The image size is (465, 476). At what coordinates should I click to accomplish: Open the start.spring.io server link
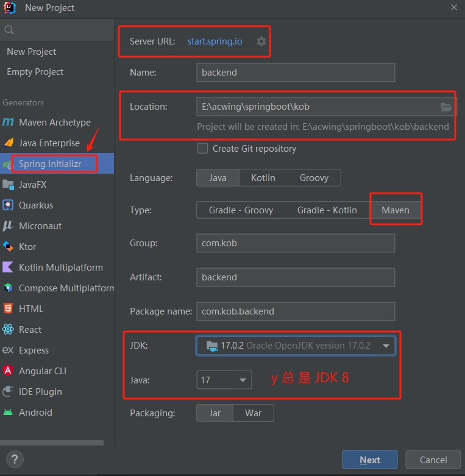pyautogui.click(x=215, y=41)
